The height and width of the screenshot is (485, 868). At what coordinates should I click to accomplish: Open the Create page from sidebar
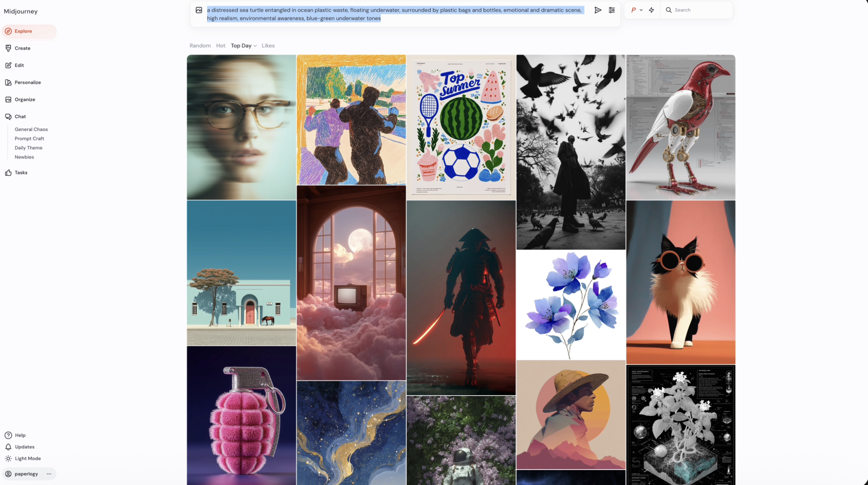tap(22, 48)
